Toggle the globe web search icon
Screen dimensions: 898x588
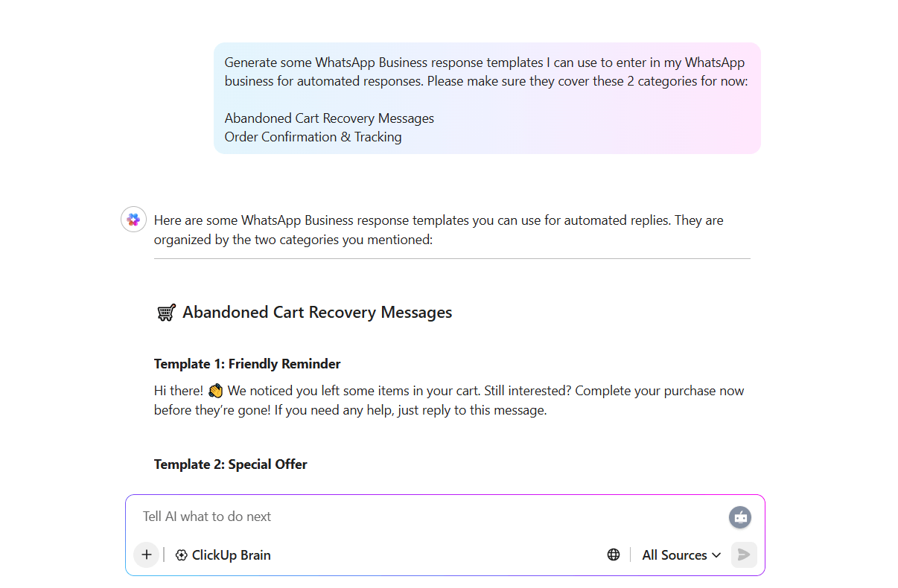point(614,555)
